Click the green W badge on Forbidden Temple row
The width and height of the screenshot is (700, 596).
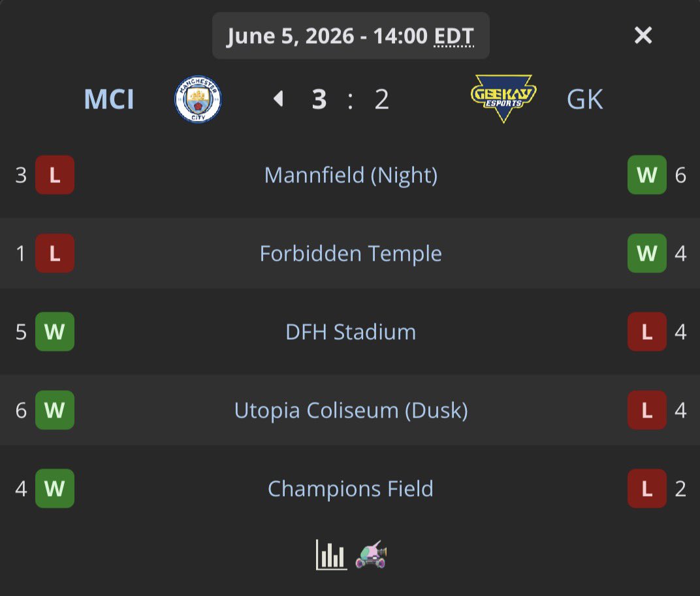[x=647, y=254]
